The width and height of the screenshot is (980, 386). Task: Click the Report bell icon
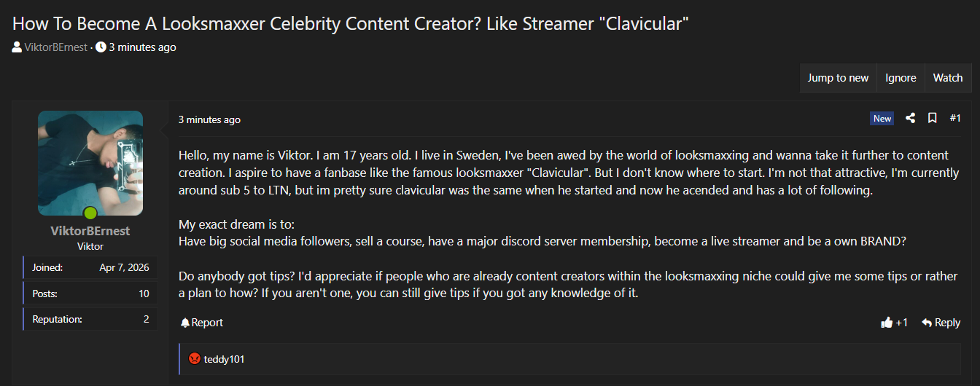(x=185, y=323)
